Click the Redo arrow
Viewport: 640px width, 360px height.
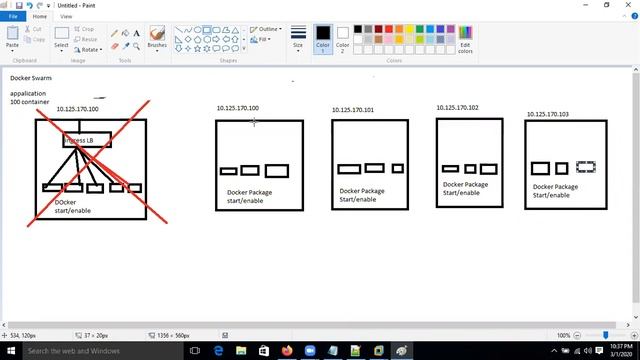tap(40, 5)
